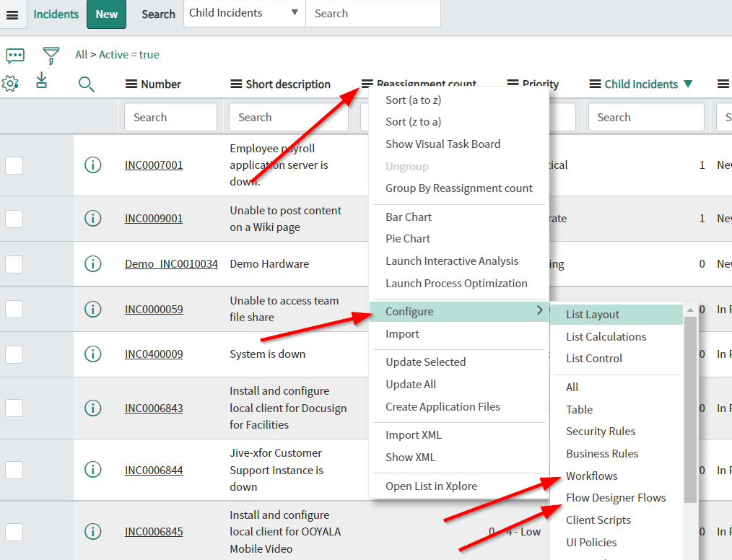Check the box for INC0006843 row
Viewport: 732px width, 560px height.
point(14,408)
